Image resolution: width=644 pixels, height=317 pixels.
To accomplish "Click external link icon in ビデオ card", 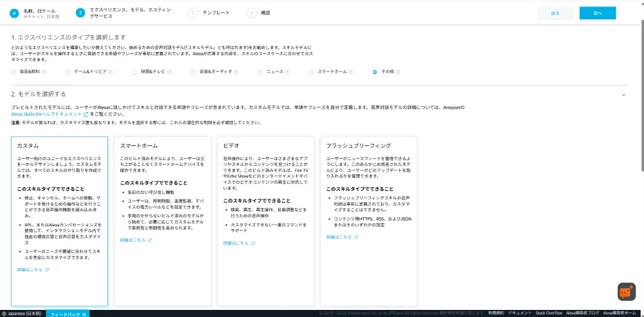I will [253, 243].
